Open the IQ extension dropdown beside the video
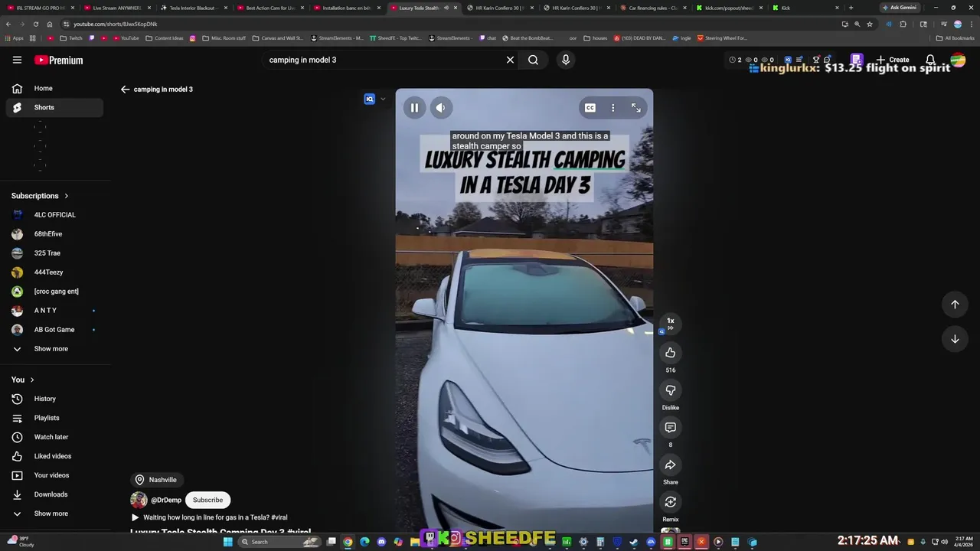 click(383, 99)
